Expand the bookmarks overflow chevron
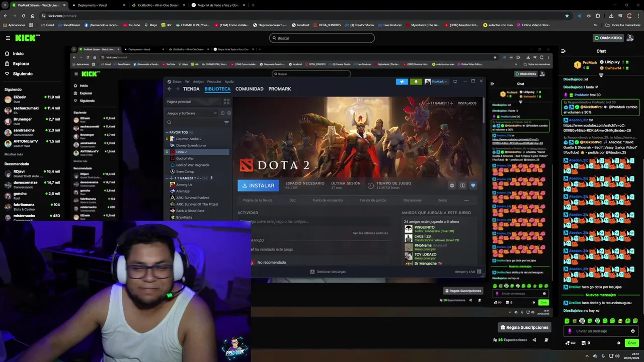This screenshot has height=362, width=644. [x=595, y=25]
